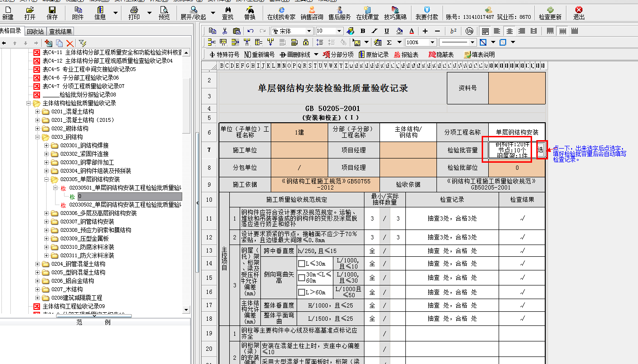Click the 检查更新 check update icon
The height and width of the screenshot is (364, 638).
tap(550, 13)
